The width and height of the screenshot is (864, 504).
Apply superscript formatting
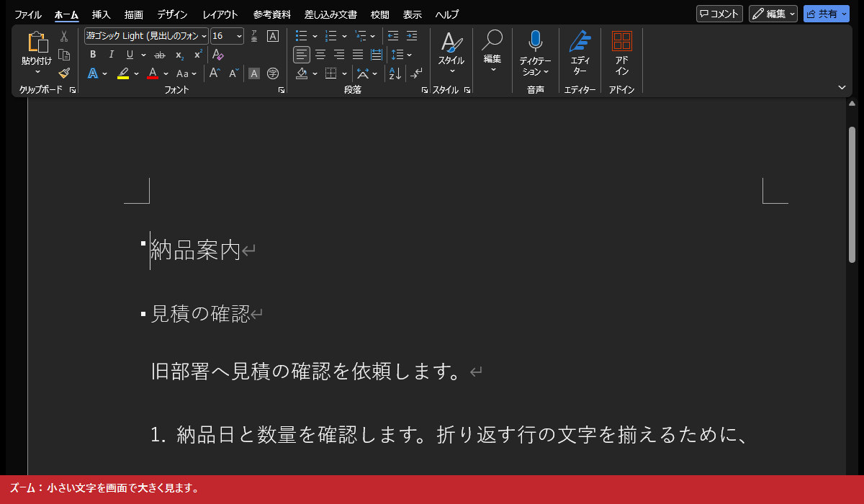tap(198, 55)
